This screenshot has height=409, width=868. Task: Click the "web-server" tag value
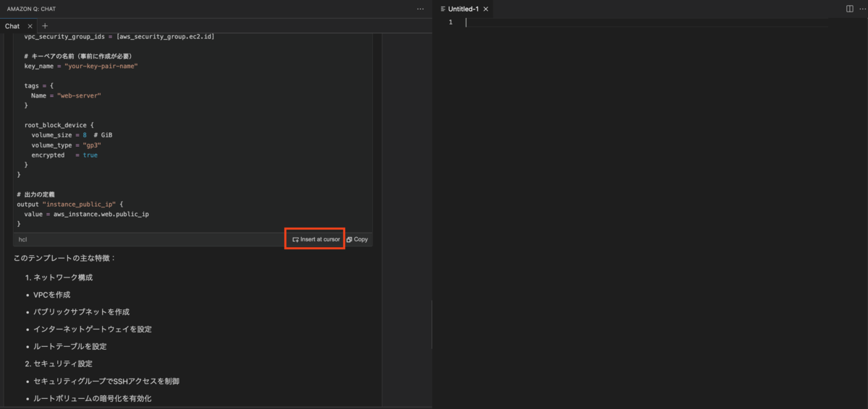pos(79,95)
